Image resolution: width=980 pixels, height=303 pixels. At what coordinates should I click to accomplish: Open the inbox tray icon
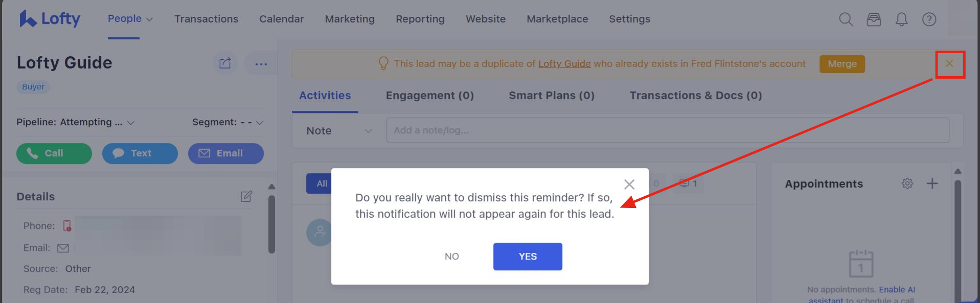click(x=874, y=19)
